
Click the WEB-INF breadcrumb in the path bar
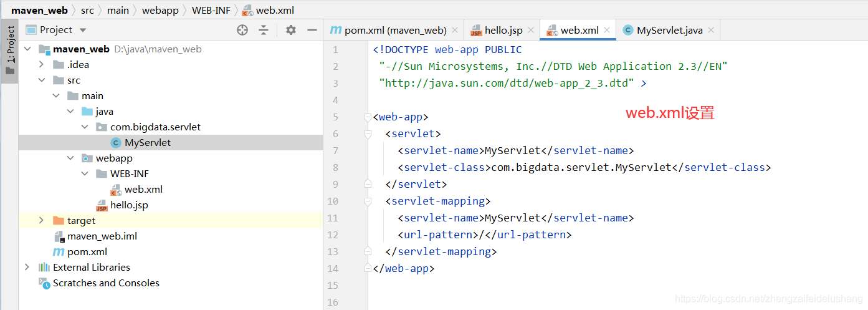211,11
